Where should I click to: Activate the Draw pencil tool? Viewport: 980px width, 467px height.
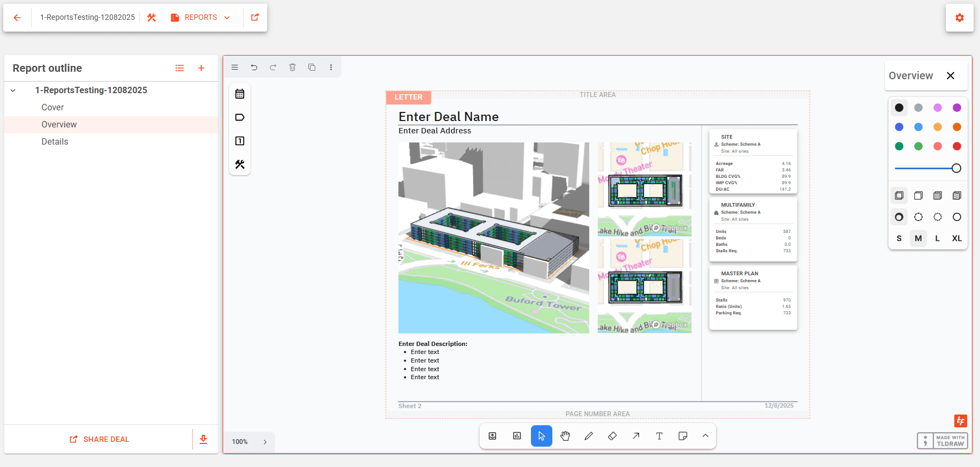[x=589, y=436]
